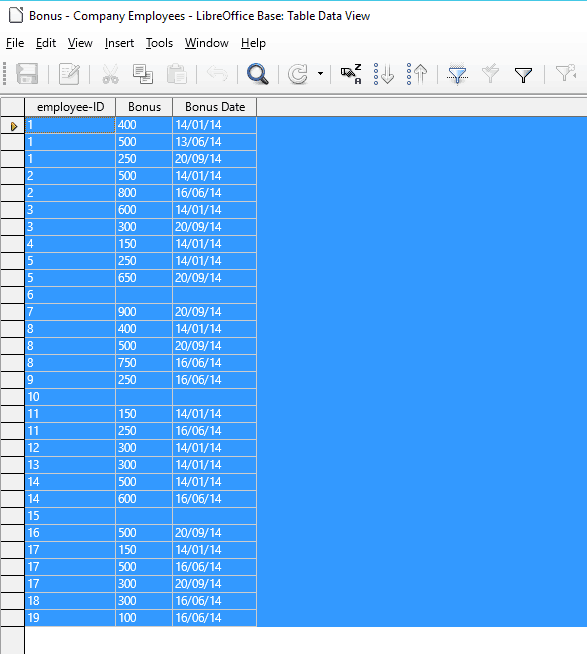Open the Standard Filter funnel icon
The width and height of the screenshot is (587, 654).
pyautogui.click(x=523, y=75)
